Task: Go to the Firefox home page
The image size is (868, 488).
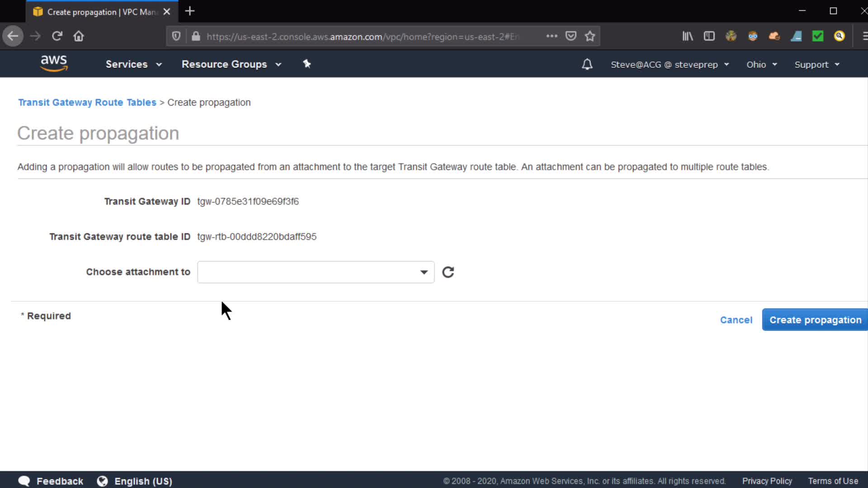Action: (79, 36)
